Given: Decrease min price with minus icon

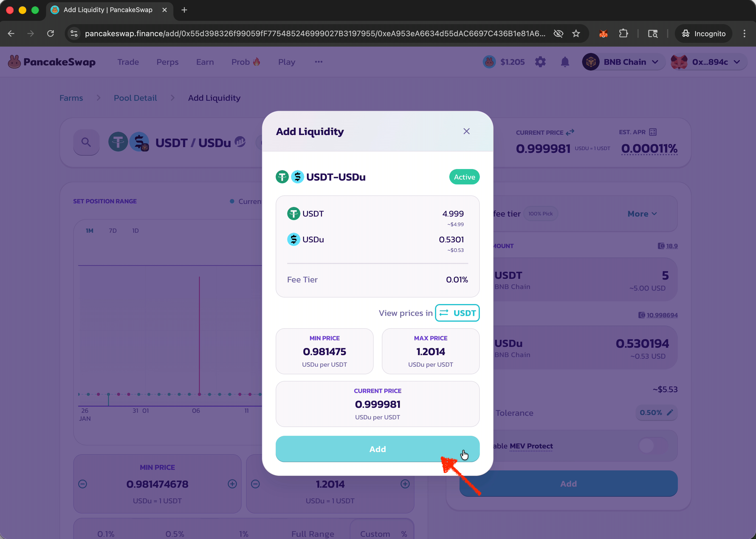Looking at the screenshot, I should point(83,484).
